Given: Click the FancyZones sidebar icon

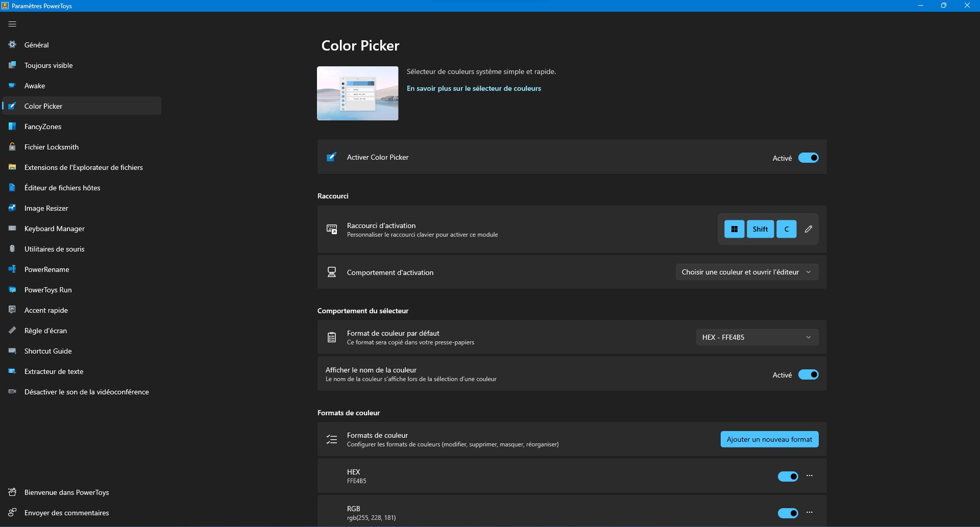Looking at the screenshot, I should click(x=12, y=127).
